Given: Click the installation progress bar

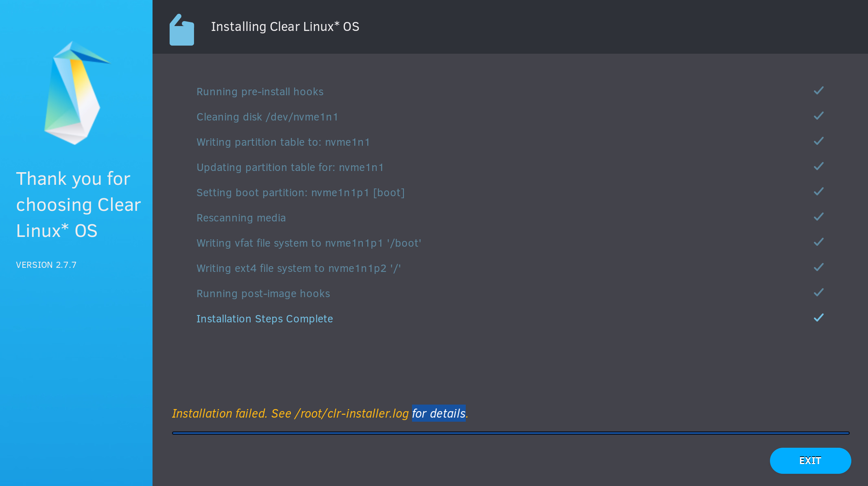Looking at the screenshot, I should (x=510, y=433).
